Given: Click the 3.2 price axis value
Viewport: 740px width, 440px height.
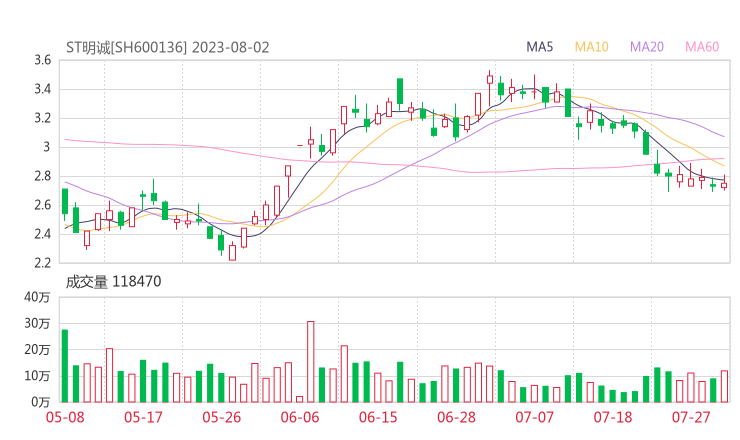Looking at the screenshot, I should 42,118.
